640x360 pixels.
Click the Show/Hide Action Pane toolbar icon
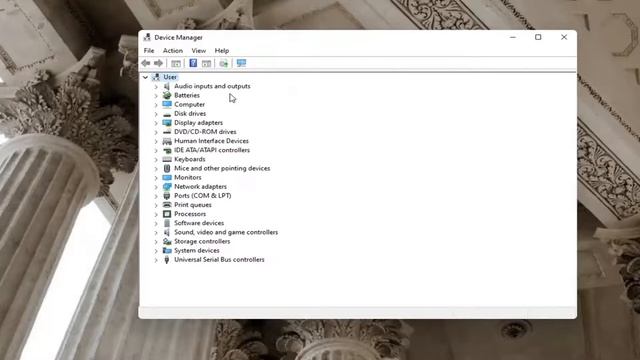click(x=207, y=63)
